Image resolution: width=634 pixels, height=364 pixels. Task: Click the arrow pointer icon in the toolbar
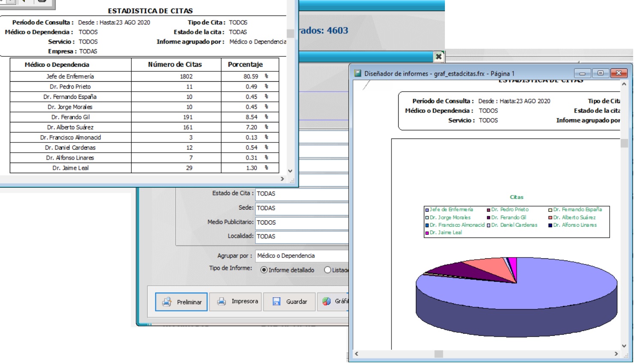click(24, 2)
